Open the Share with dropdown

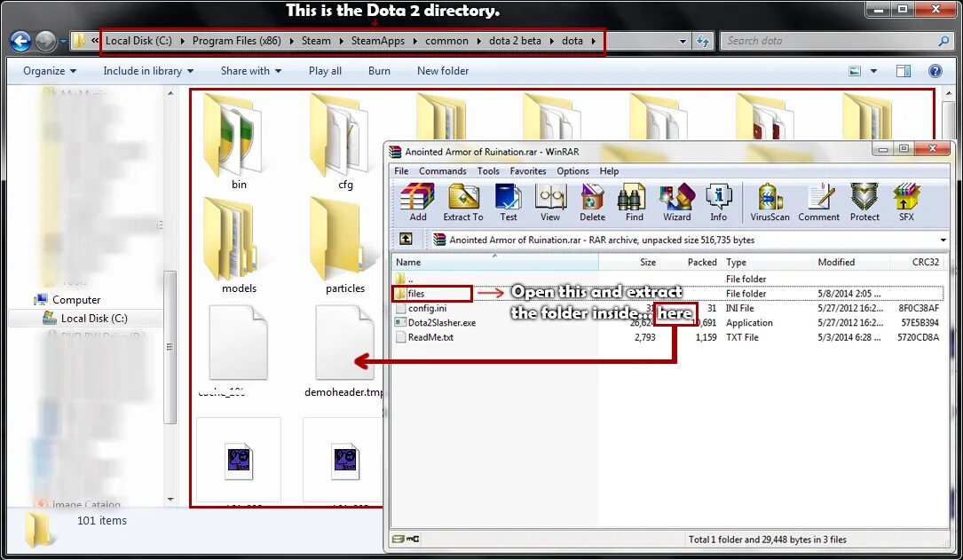tap(250, 71)
